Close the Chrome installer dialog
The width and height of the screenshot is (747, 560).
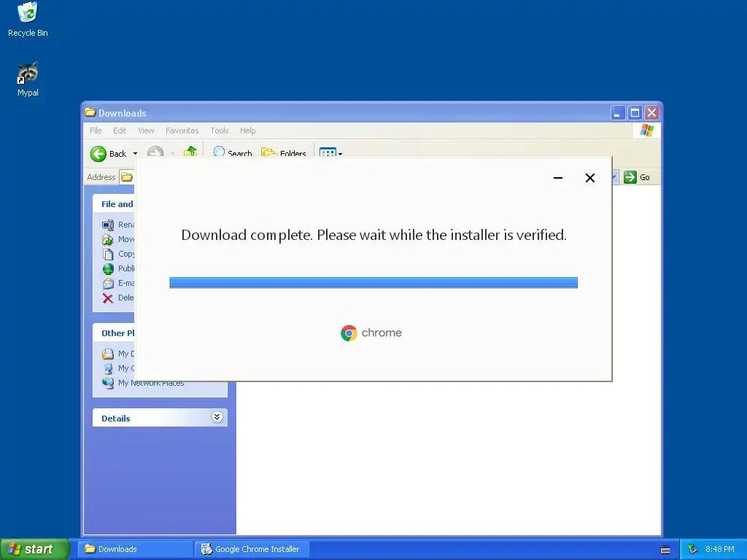[x=589, y=178]
